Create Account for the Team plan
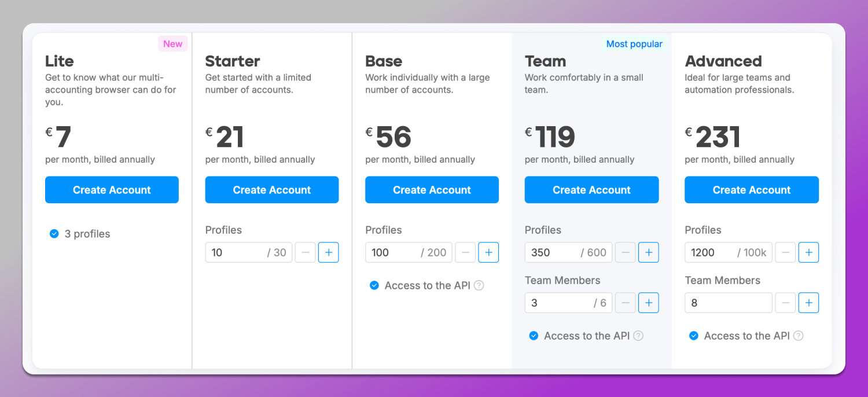The image size is (868, 397). pos(591,190)
